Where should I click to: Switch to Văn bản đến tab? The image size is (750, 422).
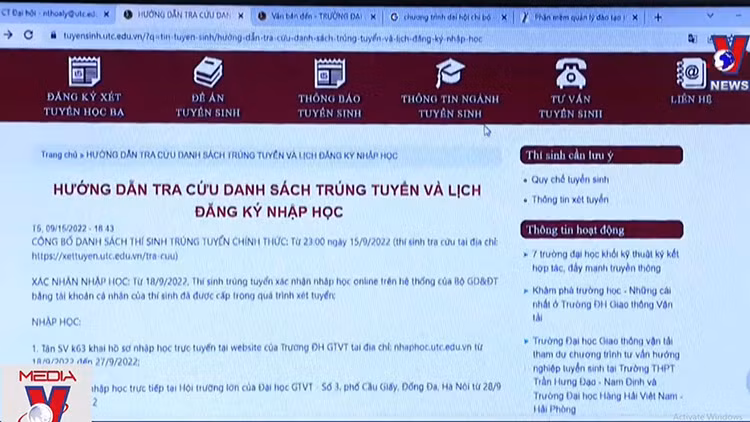[316, 16]
